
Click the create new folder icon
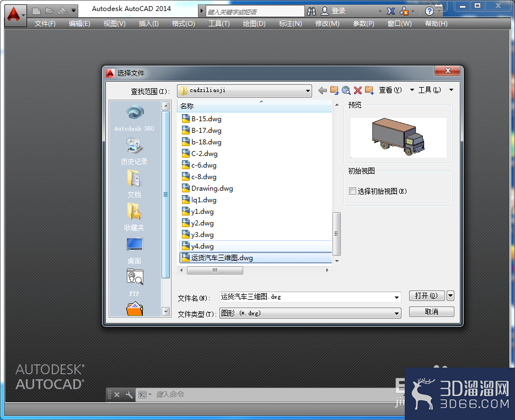(x=369, y=90)
